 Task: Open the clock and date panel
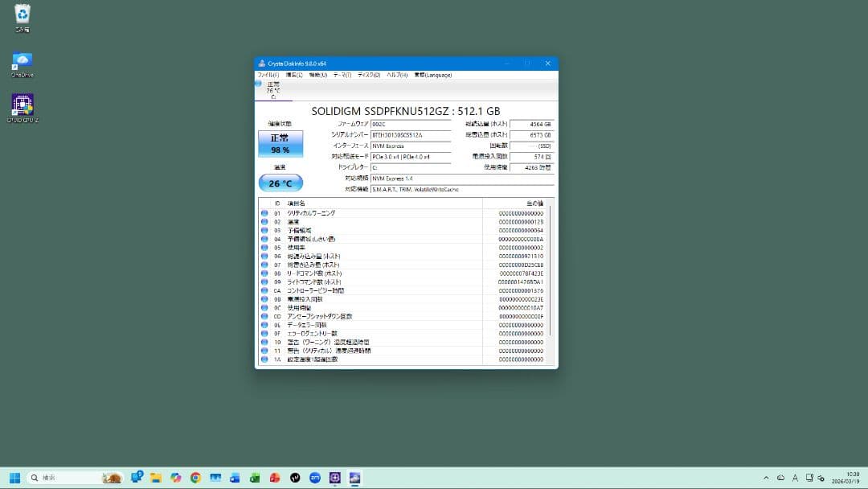pos(845,478)
